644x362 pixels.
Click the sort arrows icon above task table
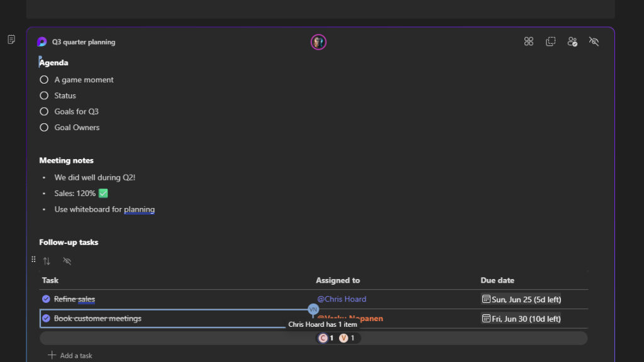47,261
